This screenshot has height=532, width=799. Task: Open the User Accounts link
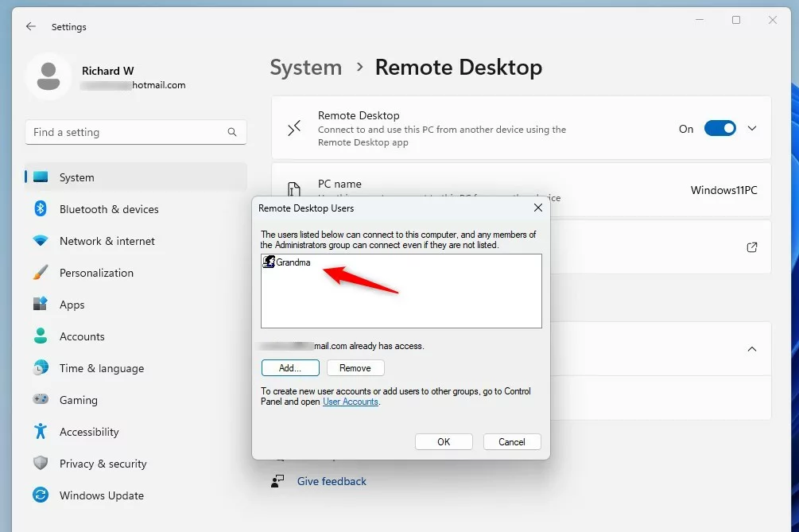pos(351,402)
